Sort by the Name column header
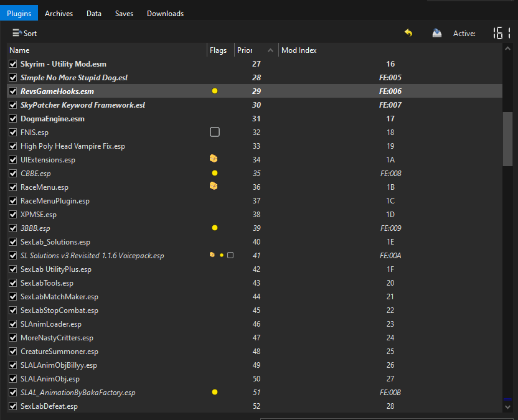 point(106,50)
